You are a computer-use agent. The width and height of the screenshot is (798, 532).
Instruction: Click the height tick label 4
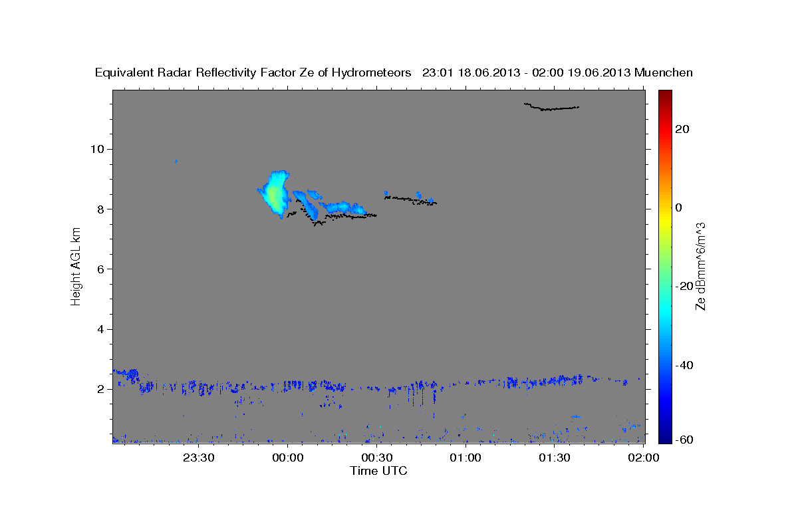click(102, 329)
